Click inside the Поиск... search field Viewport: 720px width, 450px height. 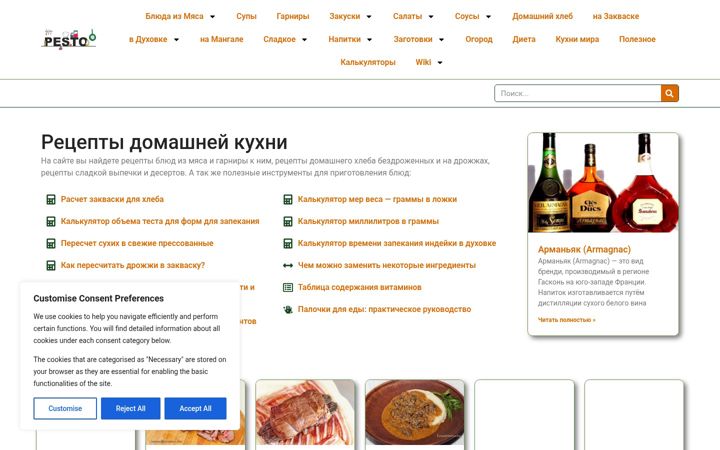pyautogui.click(x=578, y=93)
